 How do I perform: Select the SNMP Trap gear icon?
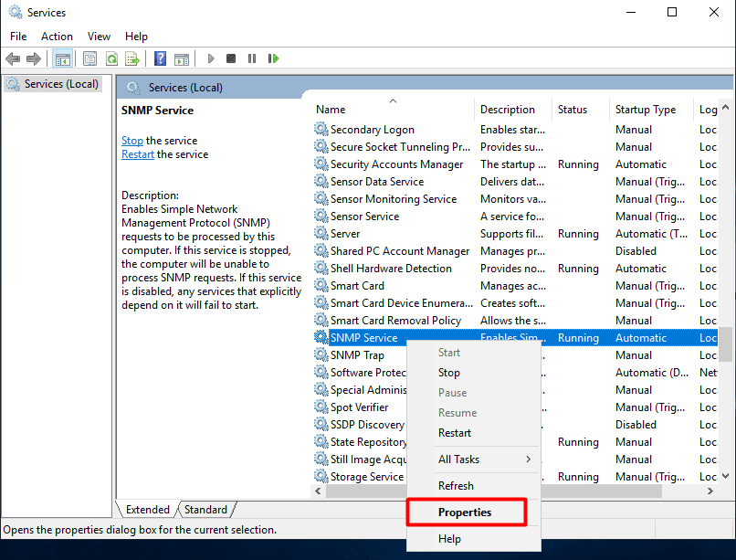point(321,354)
